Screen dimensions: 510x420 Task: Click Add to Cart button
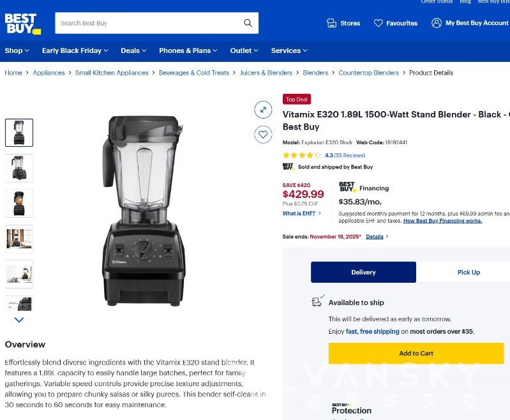pos(416,353)
